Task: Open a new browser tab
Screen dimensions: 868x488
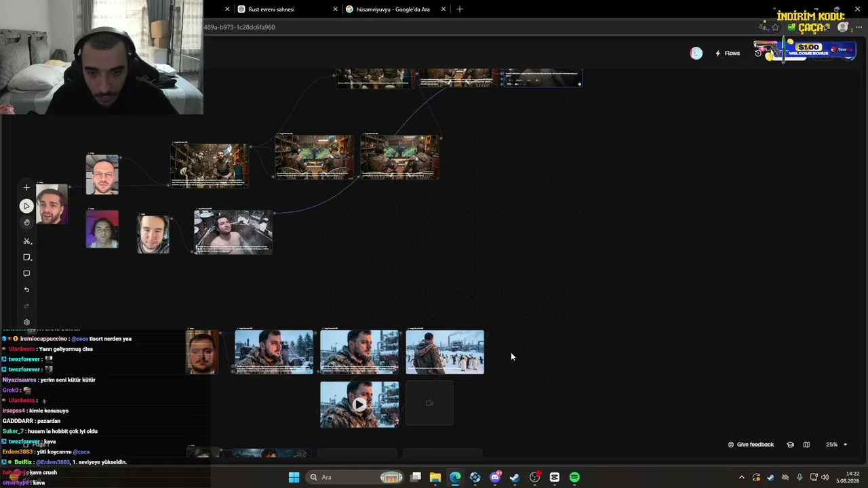Action: [460, 9]
